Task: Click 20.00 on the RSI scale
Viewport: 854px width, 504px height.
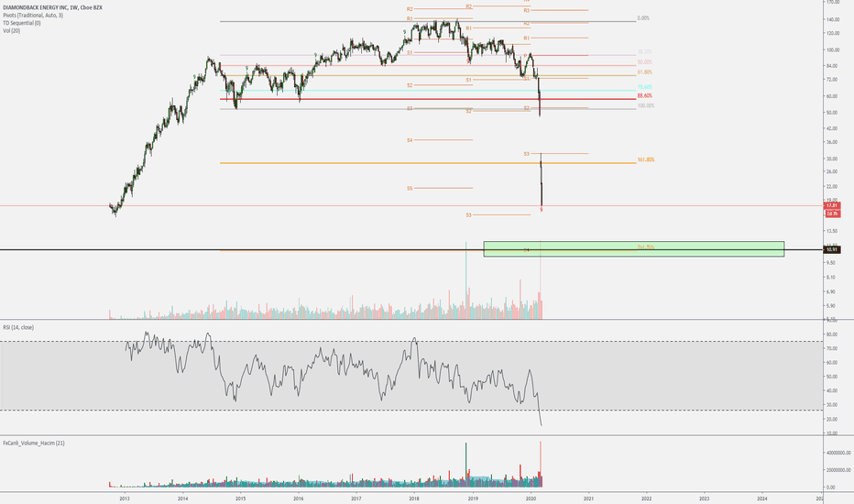Action: tap(832, 420)
